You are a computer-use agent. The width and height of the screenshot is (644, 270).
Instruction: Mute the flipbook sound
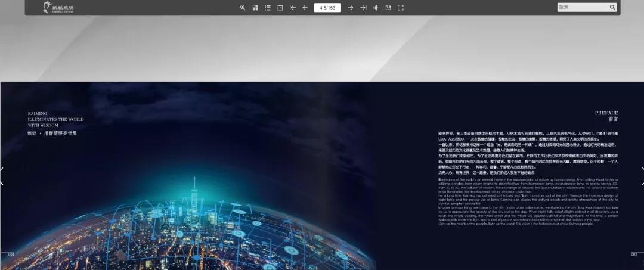coord(376,8)
